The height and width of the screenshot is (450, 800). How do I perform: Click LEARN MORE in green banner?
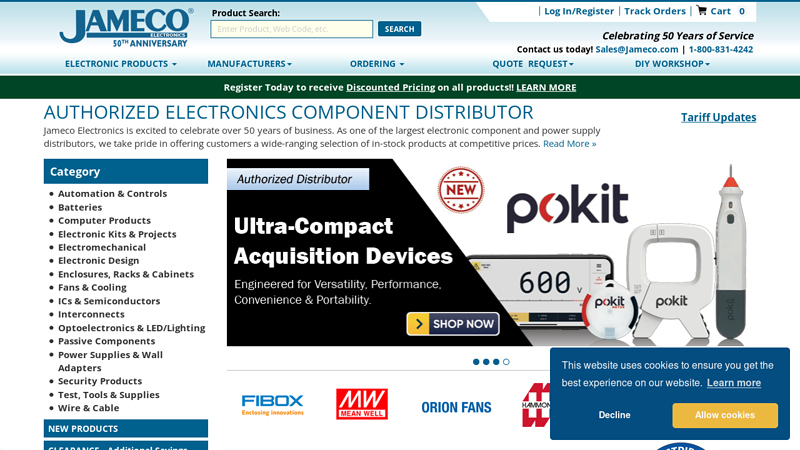point(546,87)
